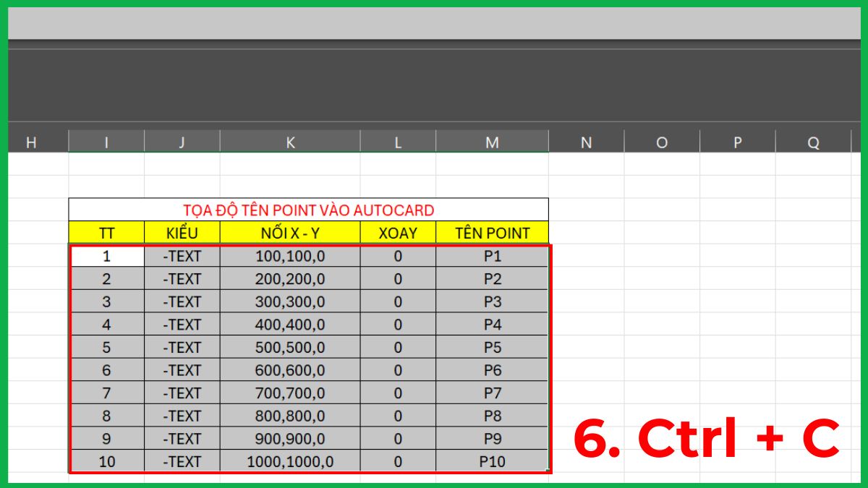Screen dimensions: 868x488
Task: Click the KIỂU header cell
Action: coord(182,233)
